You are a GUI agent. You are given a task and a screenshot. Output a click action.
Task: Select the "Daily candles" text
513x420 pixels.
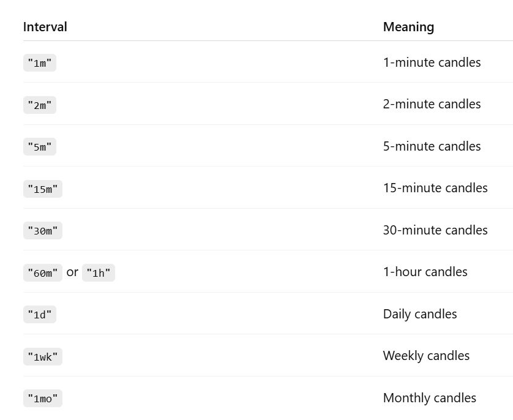420,314
